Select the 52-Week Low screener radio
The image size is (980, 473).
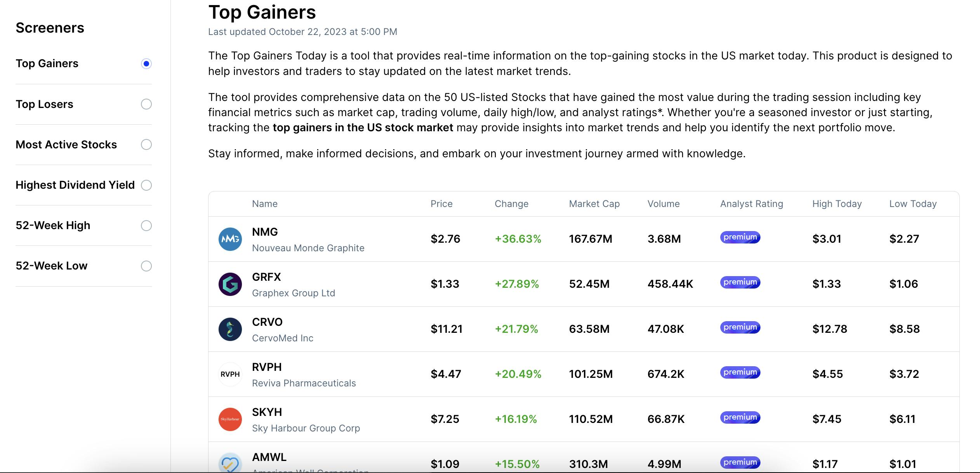click(x=146, y=266)
